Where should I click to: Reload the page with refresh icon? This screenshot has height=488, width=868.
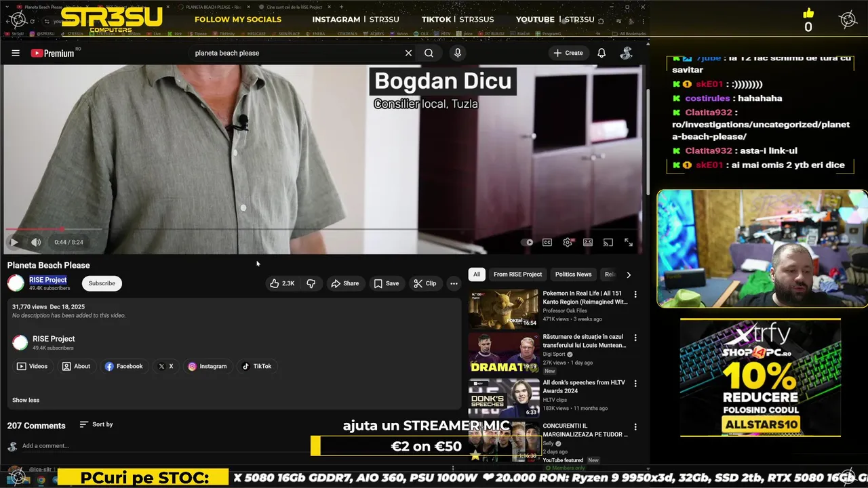(32, 21)
